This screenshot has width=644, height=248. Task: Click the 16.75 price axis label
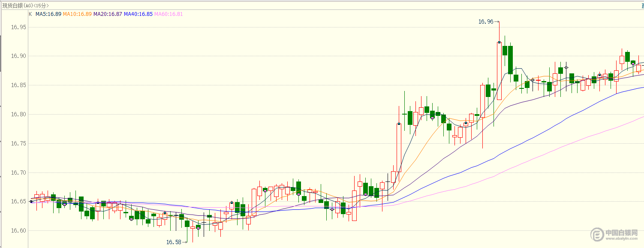coord(18,144)
